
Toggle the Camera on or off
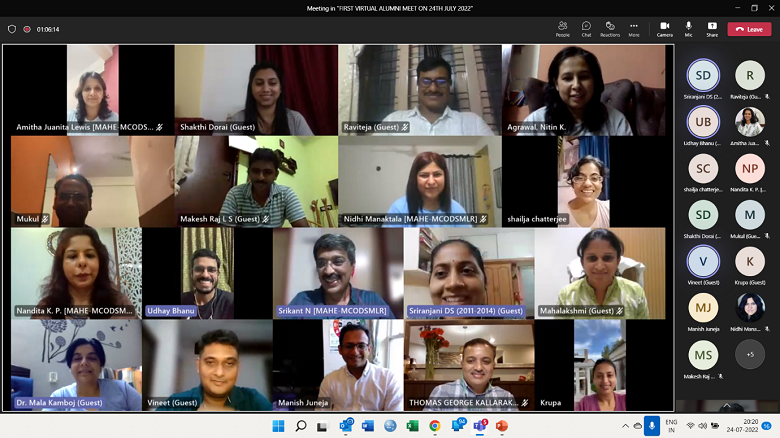coord(664,29)
